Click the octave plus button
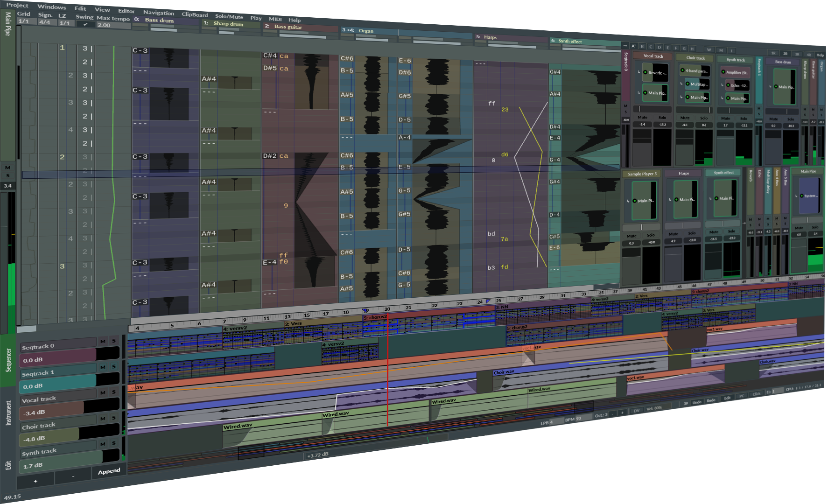The height and width of the screenshot is (504, 828). point(623,413)
